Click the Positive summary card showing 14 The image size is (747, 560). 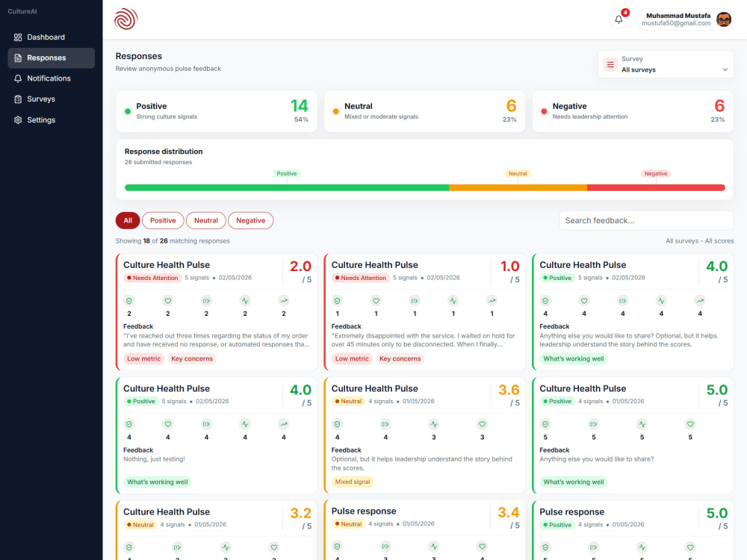[x=217, y=111]
